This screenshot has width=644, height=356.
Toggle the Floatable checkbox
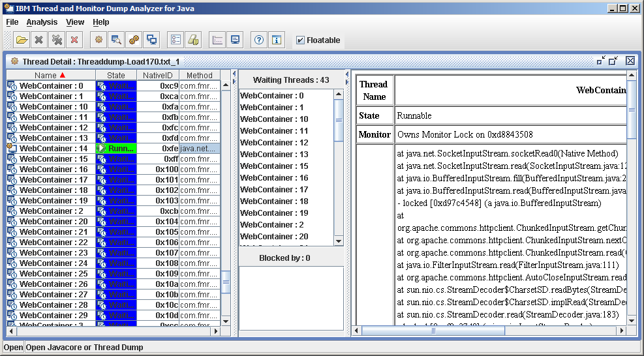(x=300, y=40)
